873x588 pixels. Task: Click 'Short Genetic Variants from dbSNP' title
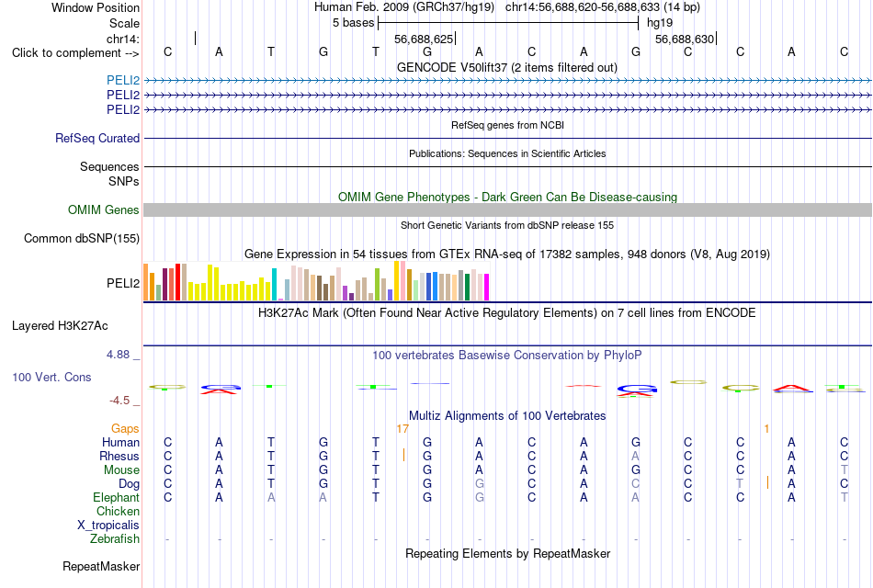click(x=507, y=225)
